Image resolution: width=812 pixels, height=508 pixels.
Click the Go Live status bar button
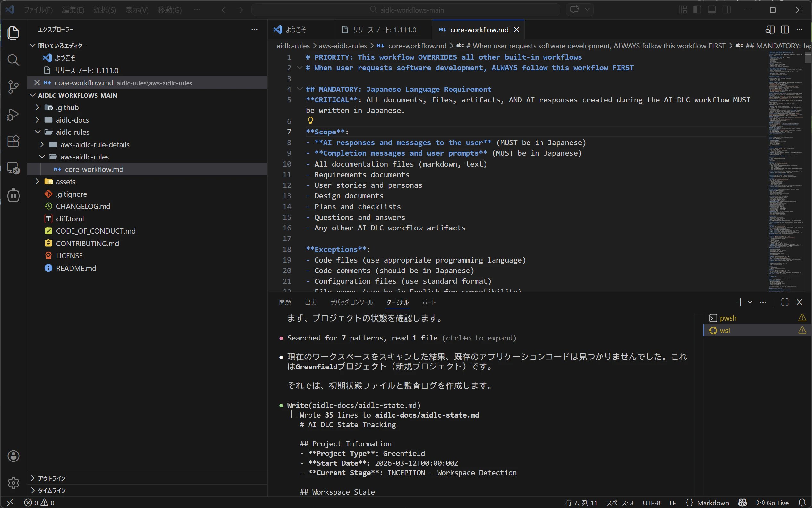coord(772,503)
